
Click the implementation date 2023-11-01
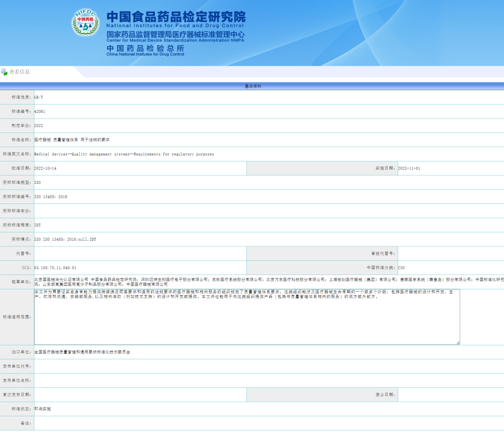[409, 168]
